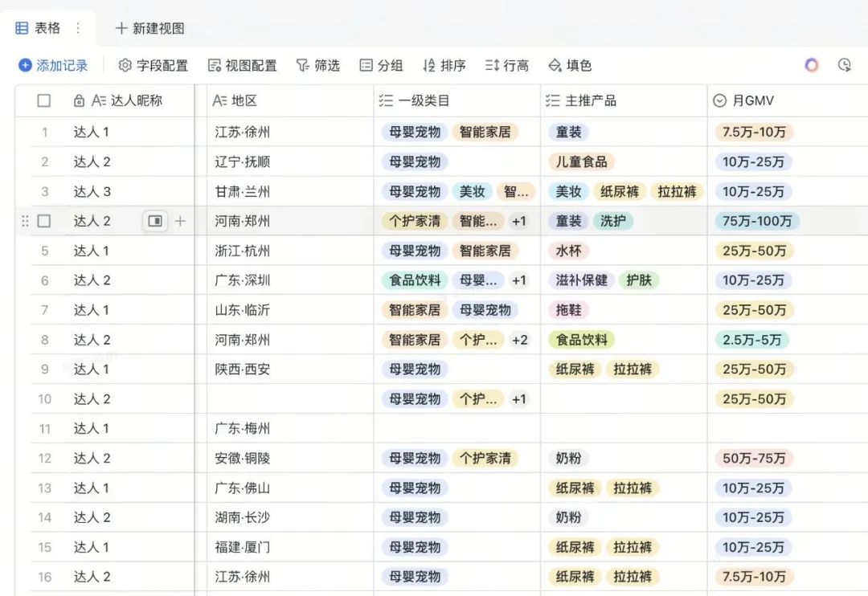Expand the highlighted record's detail panel icon

(155, 221)
